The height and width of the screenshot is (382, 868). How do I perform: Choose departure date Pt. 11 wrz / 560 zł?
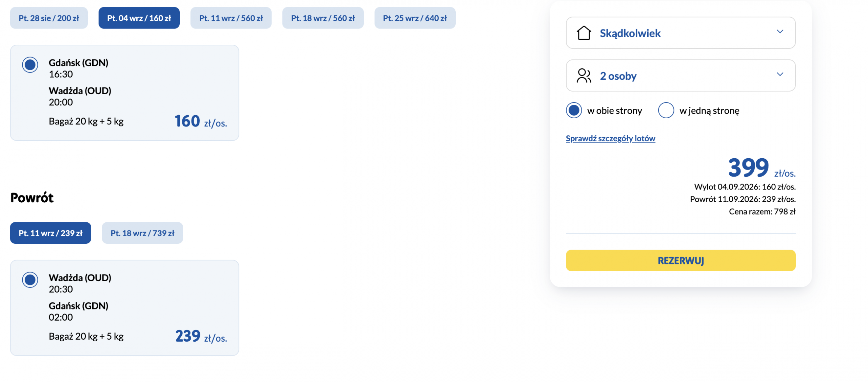[x=231, y=18]
